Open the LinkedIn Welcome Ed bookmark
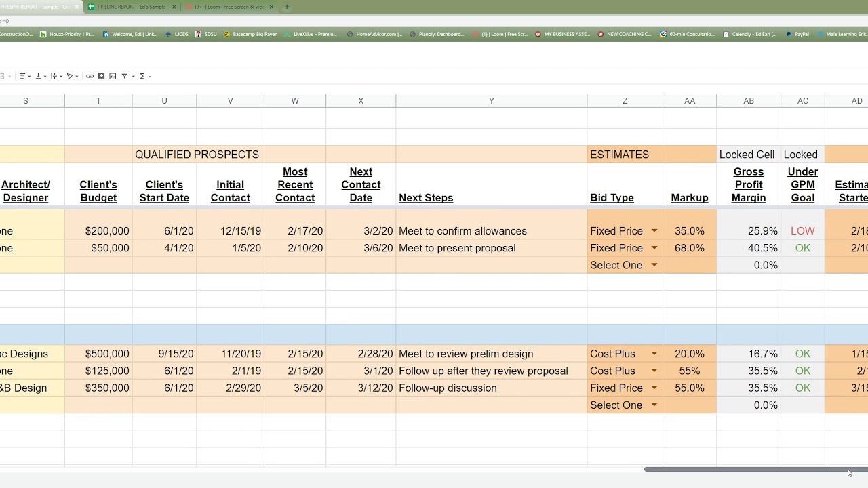Image resolution: width=868 pixels, height=488 pixels. point(129,34)
